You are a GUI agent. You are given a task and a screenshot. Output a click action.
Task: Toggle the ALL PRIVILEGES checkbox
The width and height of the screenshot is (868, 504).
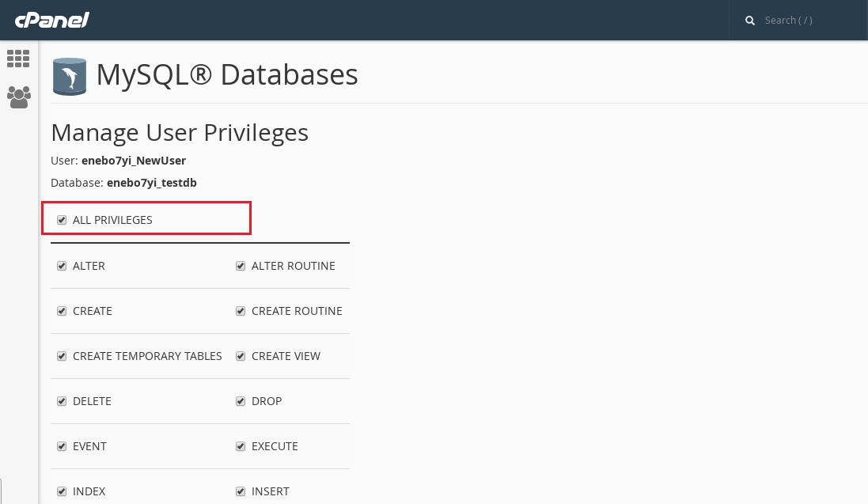[62, 220]
